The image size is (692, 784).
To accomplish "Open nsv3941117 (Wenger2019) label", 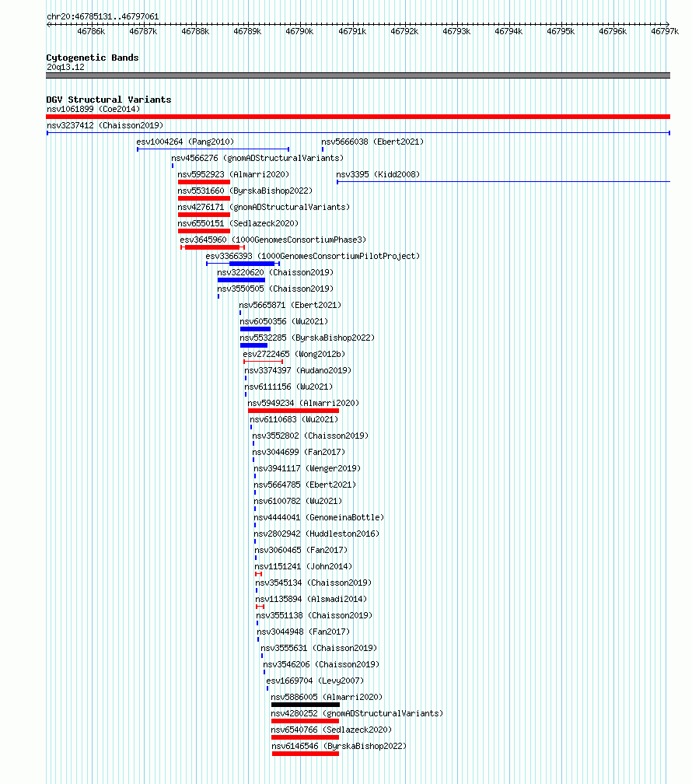I will [x=307, y=468].
